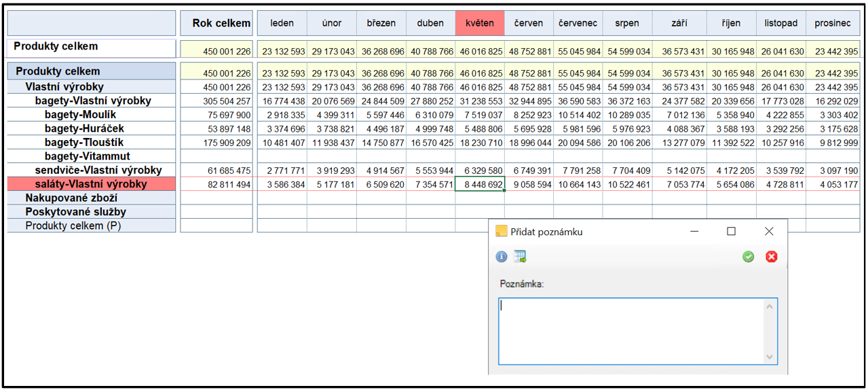Select the Poskytované služby row label
Image resolution: width=868 pixels, height=390 pixels.
pyautogui.click(x=92, y=212)
